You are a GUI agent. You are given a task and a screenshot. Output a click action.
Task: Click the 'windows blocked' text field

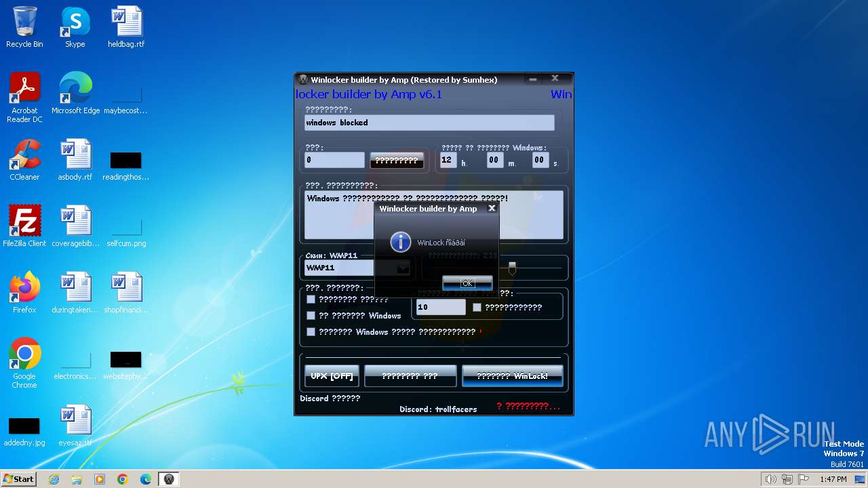click(429, 123)
